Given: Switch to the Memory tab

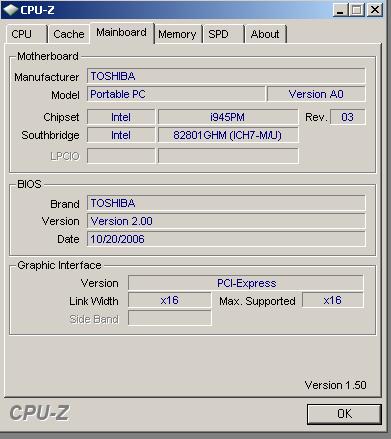Looking at the screenshot, I should pos(178,34).
